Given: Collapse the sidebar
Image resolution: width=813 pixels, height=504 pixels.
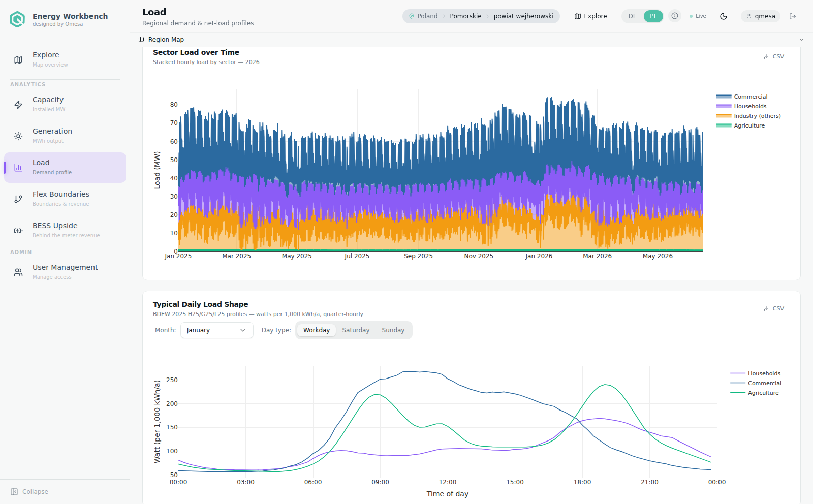Looking at the screenshot, I should pos(29,492).
